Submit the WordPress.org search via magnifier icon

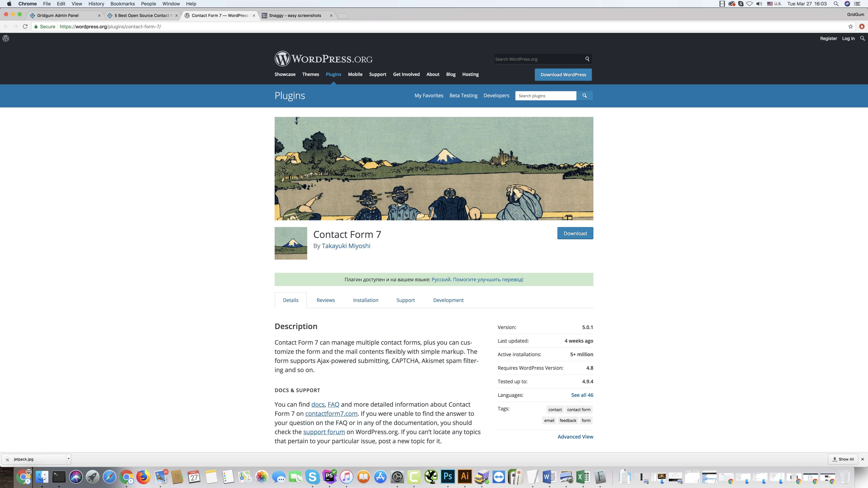587,59
